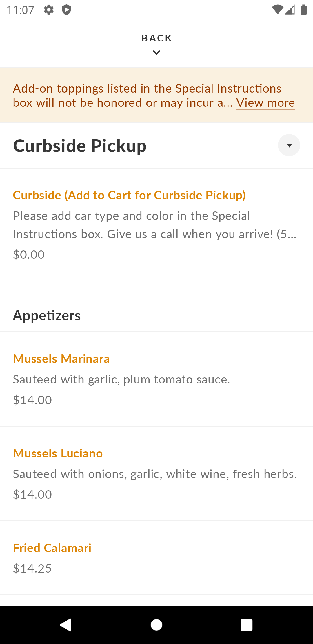Tap the $14.25 Fried Calamari price
Image resolution: width=313 pixels, height=644 pixels.
32,569
